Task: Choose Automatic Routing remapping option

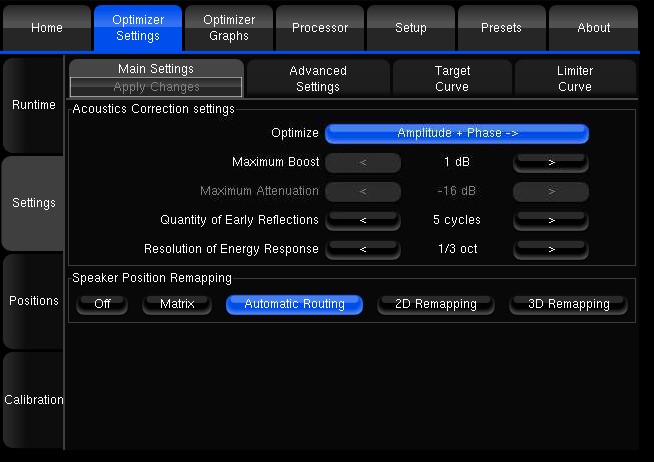Action: [x=294, y=304]
